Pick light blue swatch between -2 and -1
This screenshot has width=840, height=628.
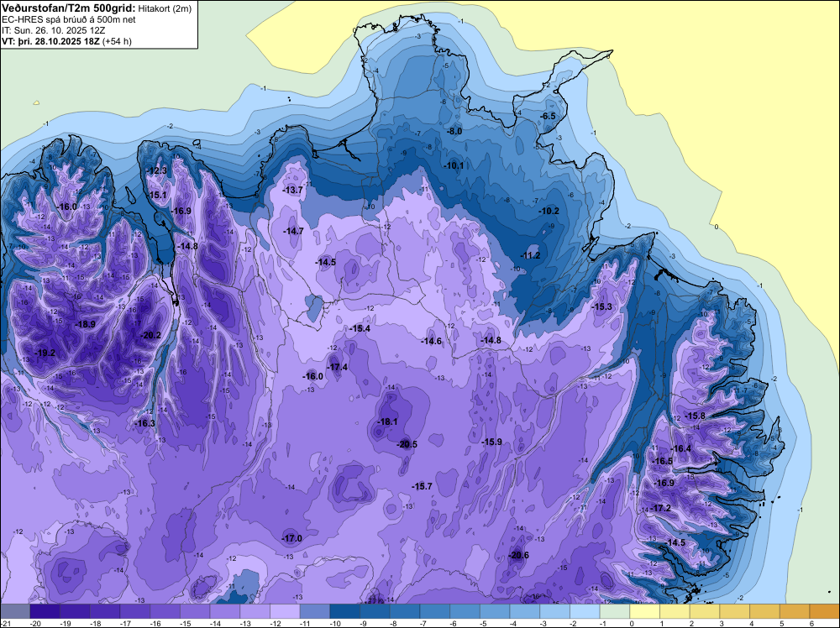[x=585, y=611]
